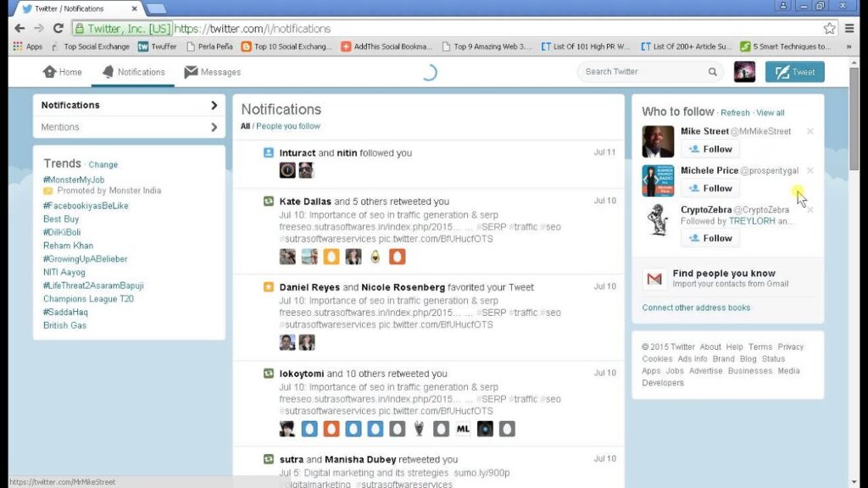Follow CryptoZebra

coord(710,238)
